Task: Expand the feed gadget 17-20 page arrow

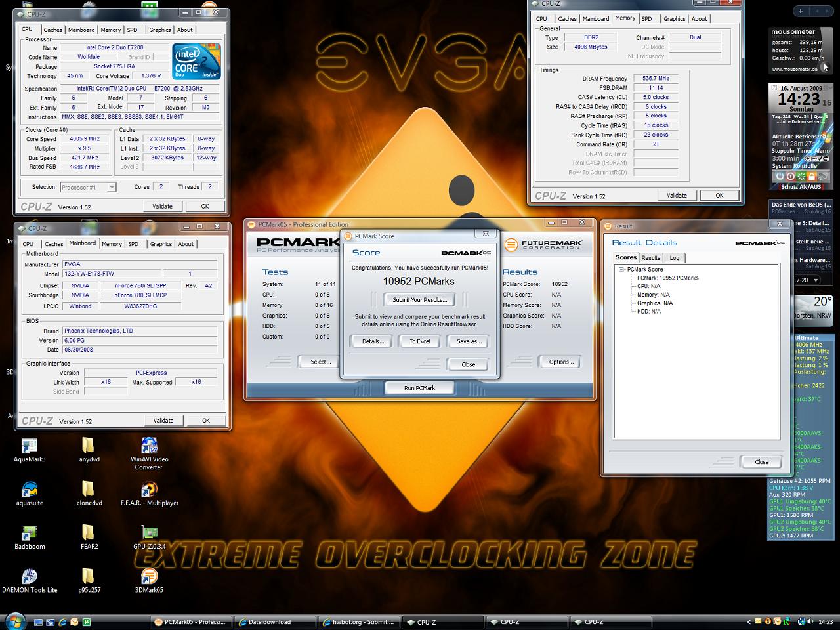Action: (816, 280)
